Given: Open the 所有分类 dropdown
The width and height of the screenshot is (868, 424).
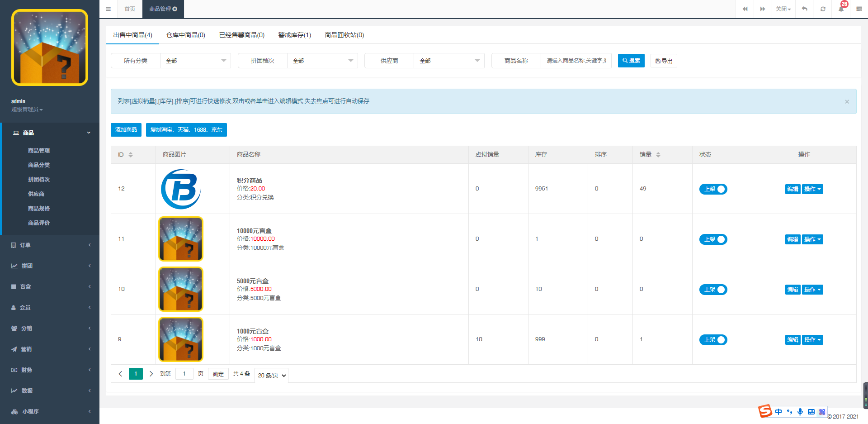Looking at the screenshot, I should pyautogui.click(x=195, y=61).
